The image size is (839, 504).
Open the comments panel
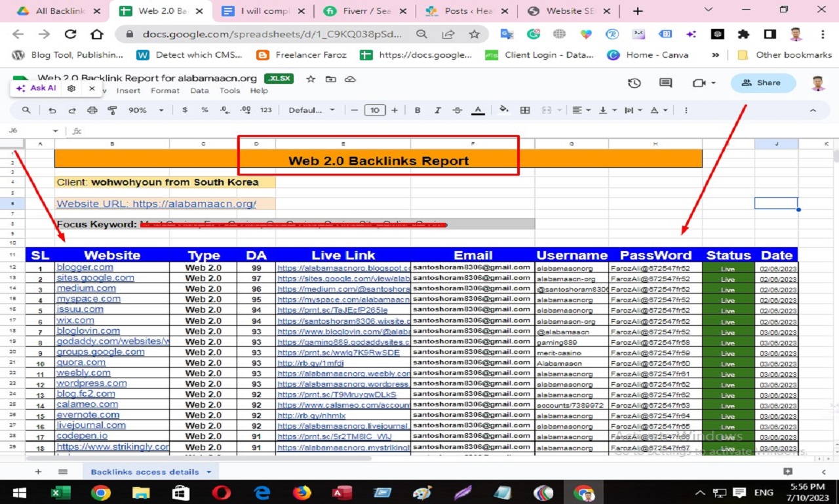pos(665,83)
